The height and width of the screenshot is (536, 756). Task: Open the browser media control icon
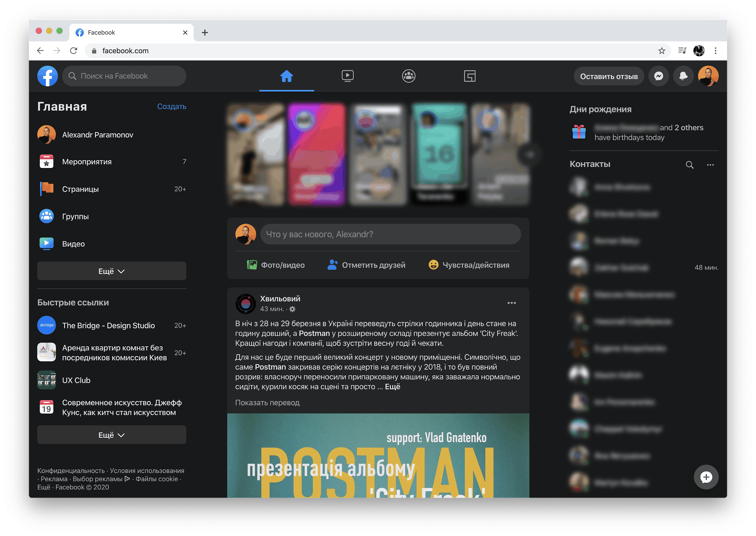pyautogui.click(x=682, y=50)
